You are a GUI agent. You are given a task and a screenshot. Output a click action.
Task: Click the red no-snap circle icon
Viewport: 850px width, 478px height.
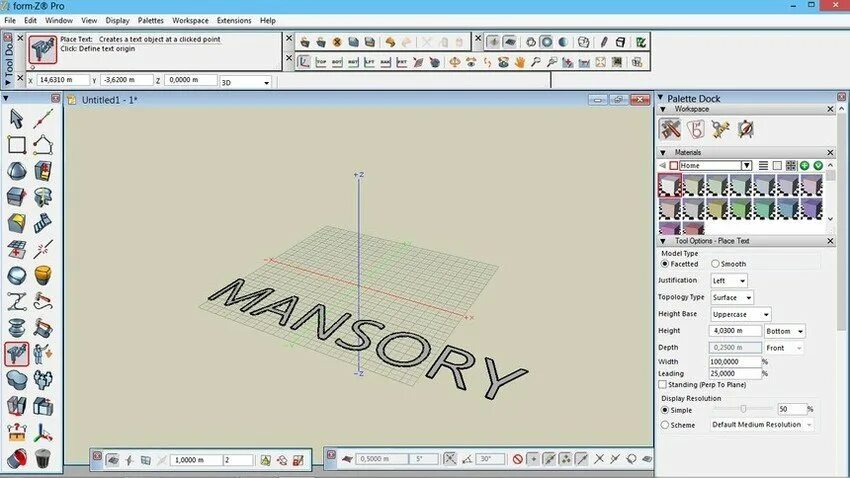pyautogui.click(x=517, y=459)
